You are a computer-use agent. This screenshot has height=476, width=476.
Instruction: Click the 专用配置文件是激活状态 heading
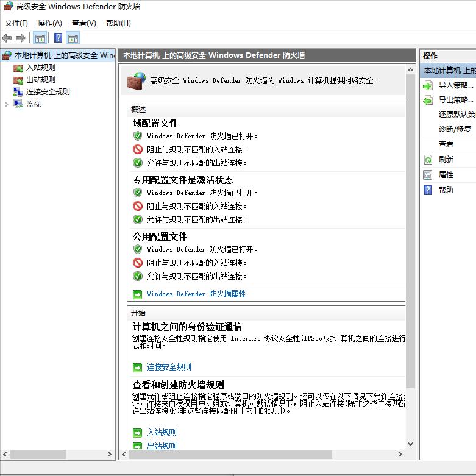tap(183, 180)
